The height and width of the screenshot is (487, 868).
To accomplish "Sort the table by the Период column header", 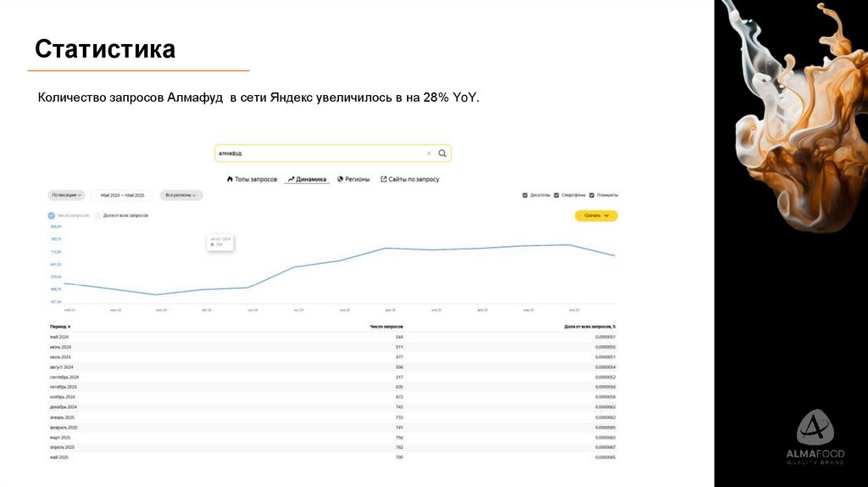I will pyautogui.click(x=60, y=327).
